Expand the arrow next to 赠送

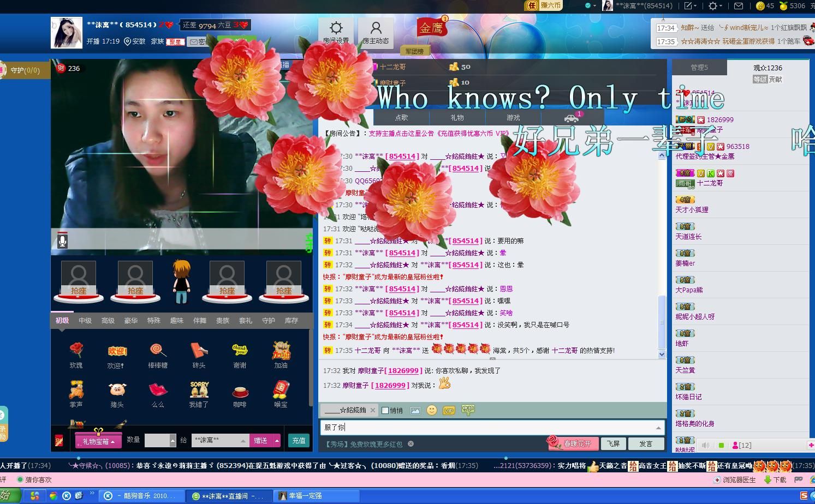point(277,441)
